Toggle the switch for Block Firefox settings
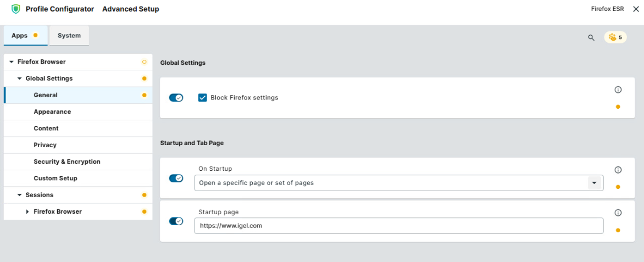Viewport: 644px width, 262px height. click(176, 98)
